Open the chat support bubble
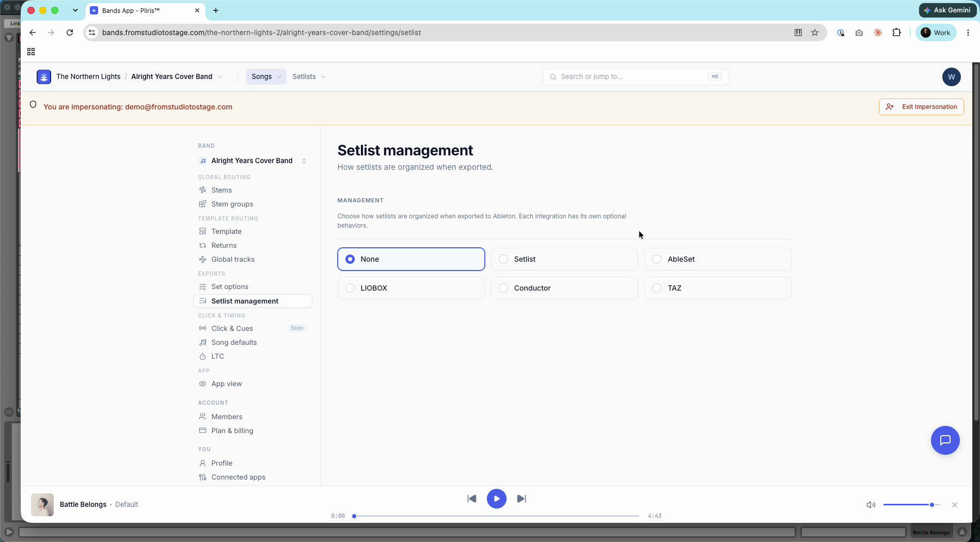This screenshot has width=980, height=542. 945,440
